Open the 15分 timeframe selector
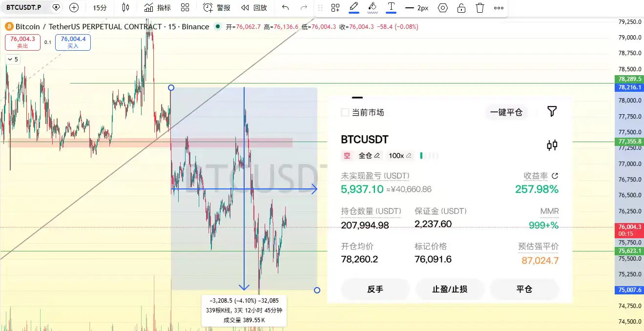 pos(100,8)
